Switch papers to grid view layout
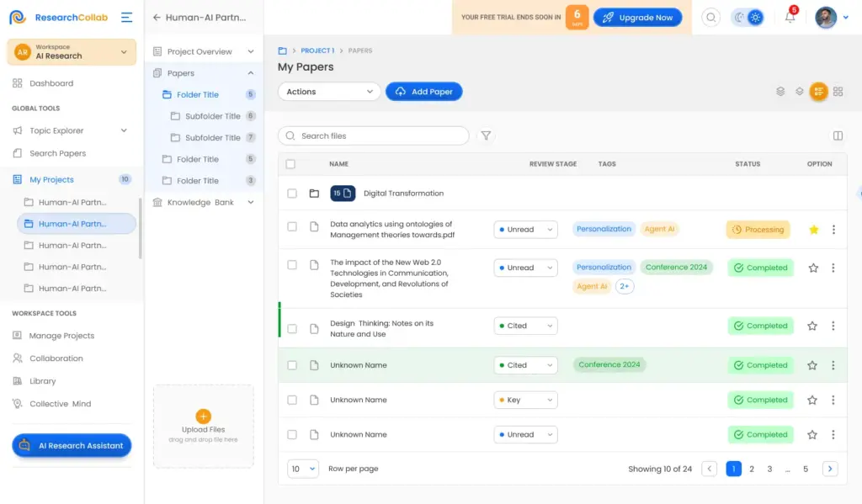The width and height of the screenshot is (862, 504). 838,92
